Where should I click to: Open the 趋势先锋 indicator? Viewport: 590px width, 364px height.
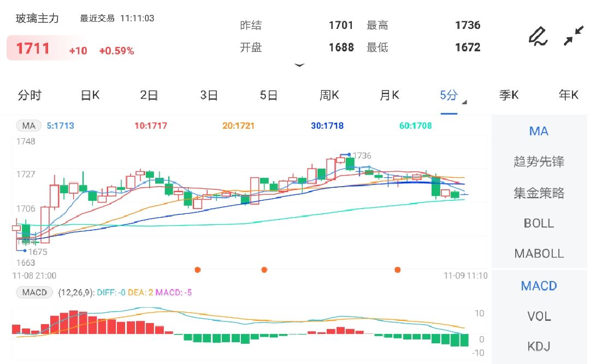coord(539,162)
